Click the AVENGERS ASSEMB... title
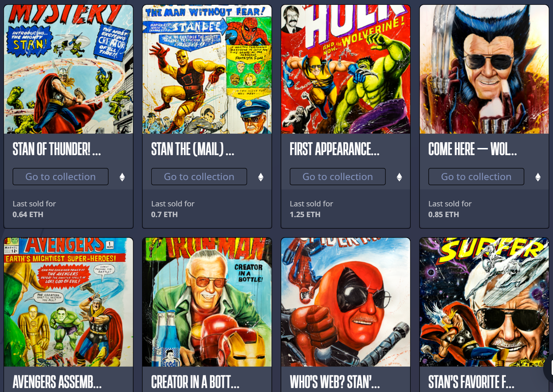This screenshot has width=553, height=392. [57, 382]
